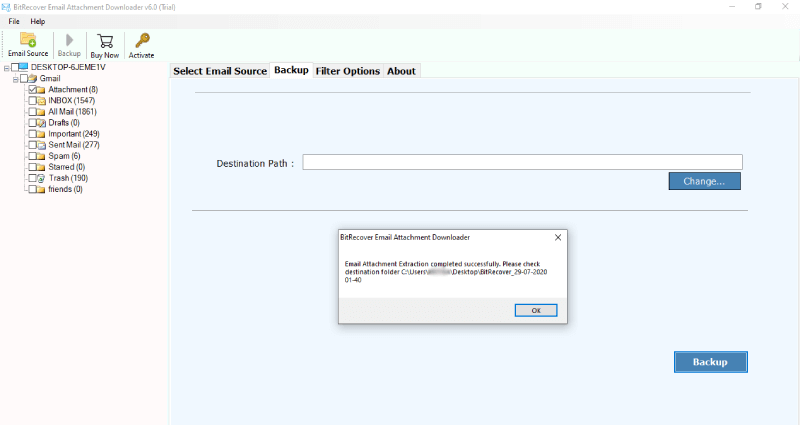This screenshot has width=800, height=425.
Task: Check the All Mail (1861) checkbox
Action: pos(32,112)
